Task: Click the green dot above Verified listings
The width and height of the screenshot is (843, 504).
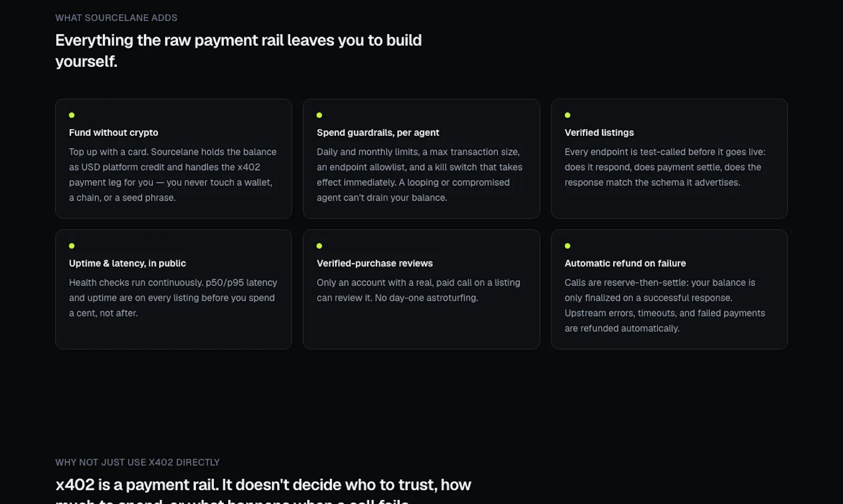Action: pos(567,115)
